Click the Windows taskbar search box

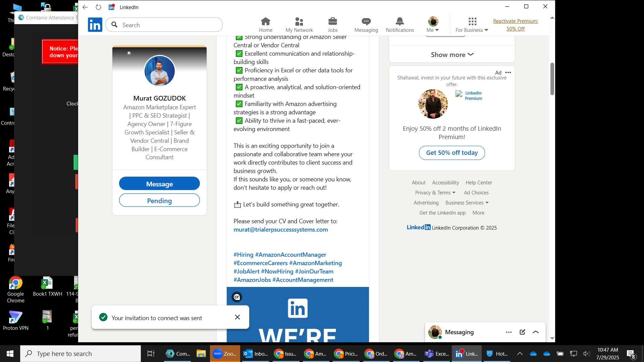coord(80,354)
